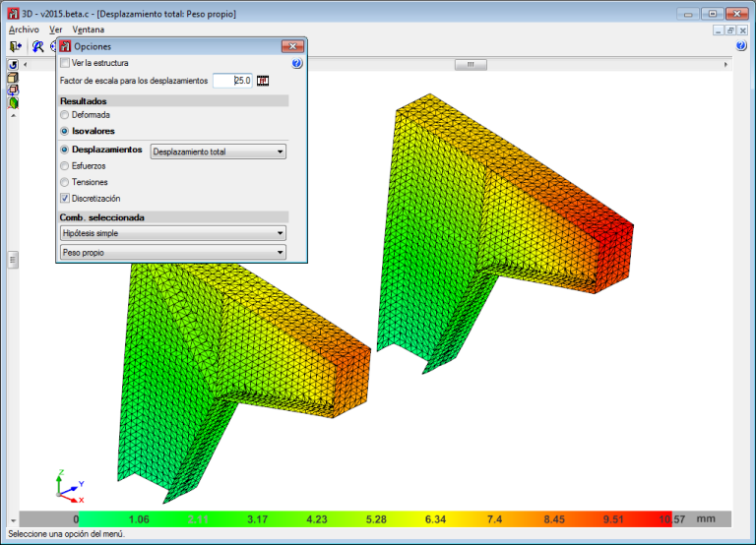This screenshot has height=545, width=756.
Task: Open main window help icon
Action: click(741, 46)
